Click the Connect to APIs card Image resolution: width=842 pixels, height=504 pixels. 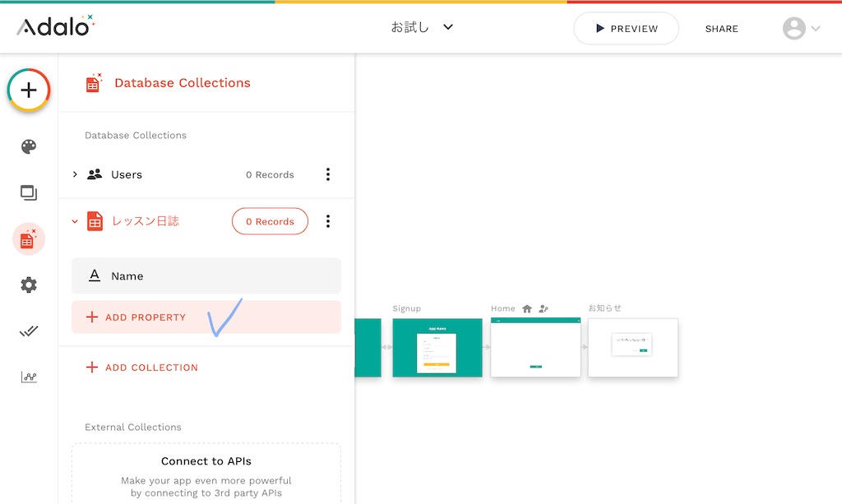point(206,474)
